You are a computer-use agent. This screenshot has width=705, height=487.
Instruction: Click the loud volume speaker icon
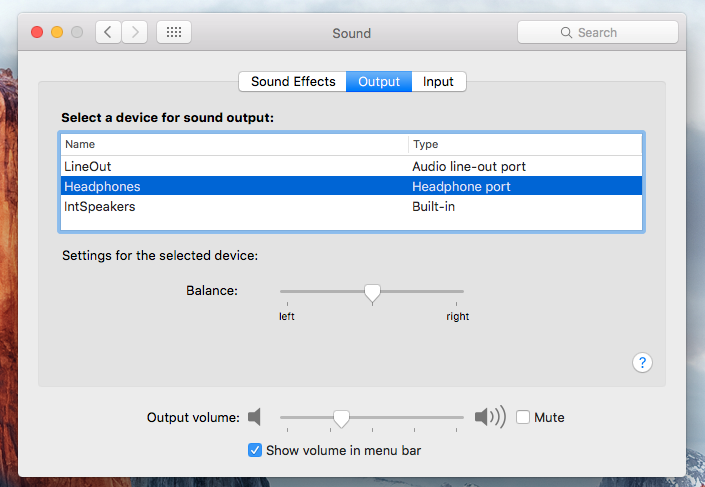pyautogui.click(x=490, y=417)
